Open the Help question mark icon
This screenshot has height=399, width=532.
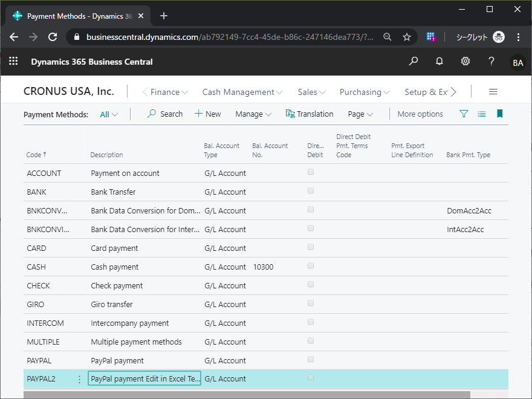click(491, 61)
